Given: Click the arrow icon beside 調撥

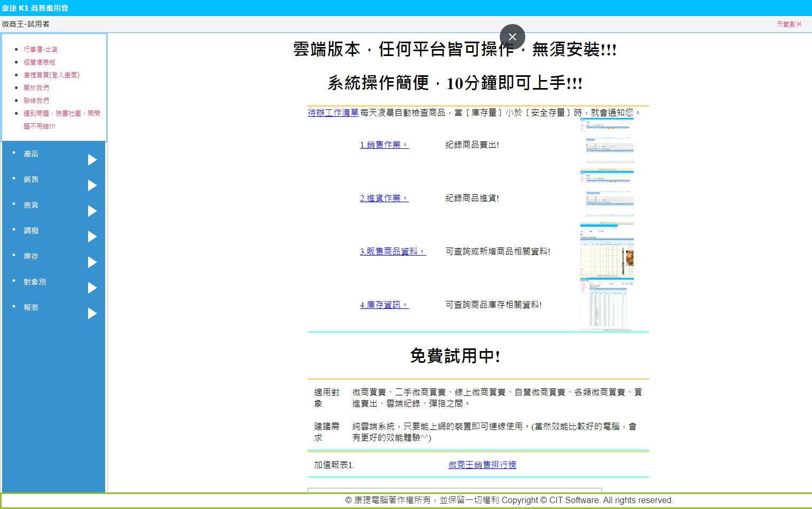Looking at the screenshot, I should (x=92, y=237).
